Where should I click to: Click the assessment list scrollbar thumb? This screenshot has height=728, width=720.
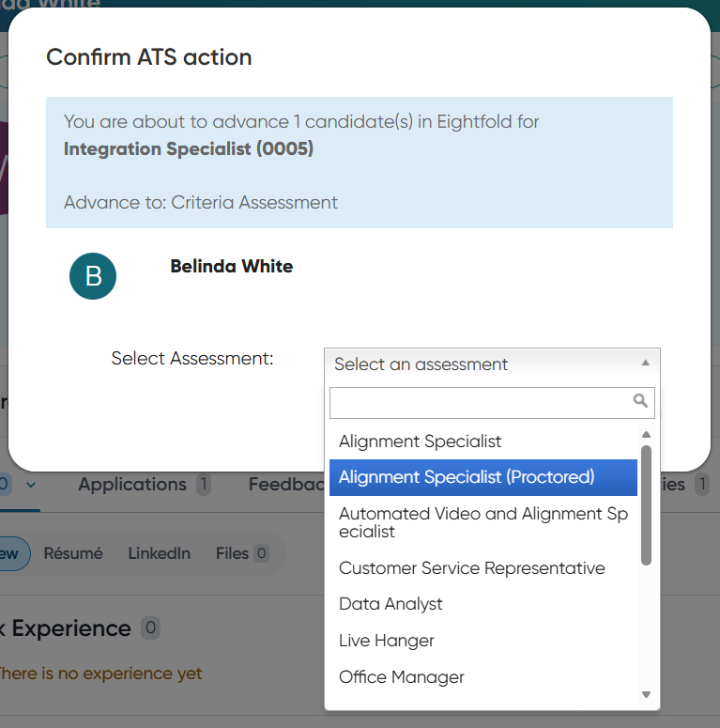(646, 505)
